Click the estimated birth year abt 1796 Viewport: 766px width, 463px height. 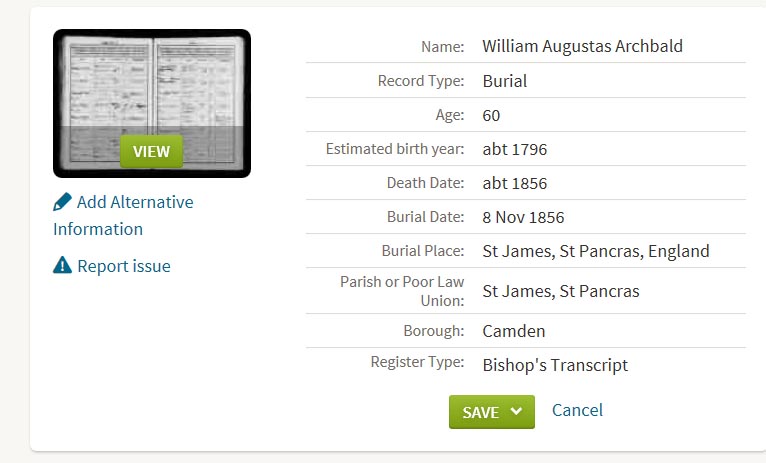coord(514,149)
